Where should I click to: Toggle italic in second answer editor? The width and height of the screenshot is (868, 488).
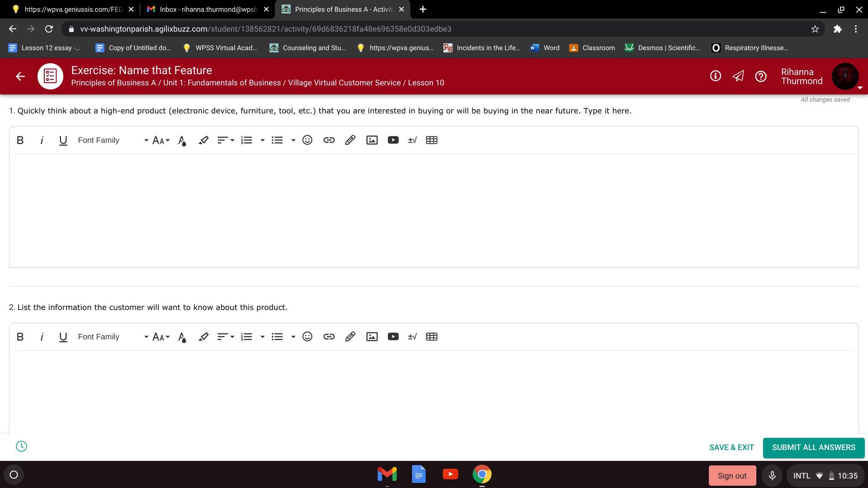[x=42, y=337]
